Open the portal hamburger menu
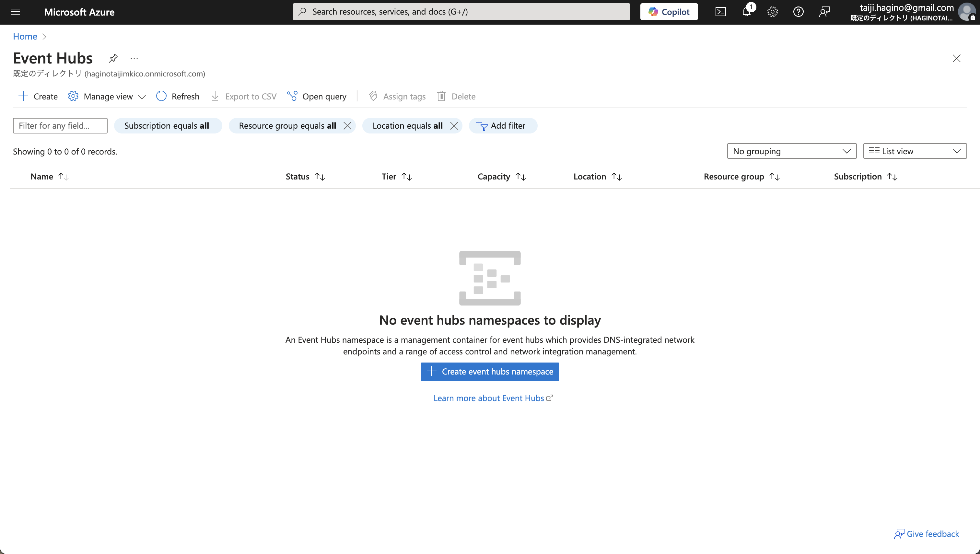This screenshot has height=554, width=980. (16, 12)
